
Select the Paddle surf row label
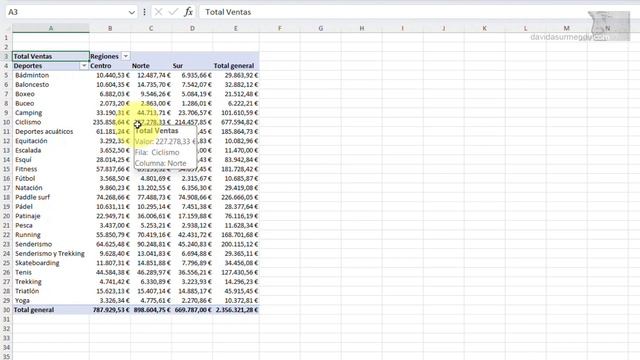tap(32, 197)
